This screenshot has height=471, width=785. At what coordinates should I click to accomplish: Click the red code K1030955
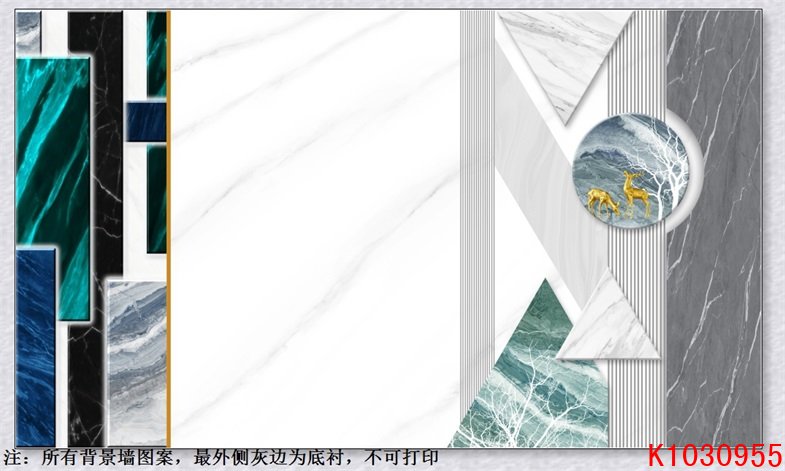[x=715, y=456]
